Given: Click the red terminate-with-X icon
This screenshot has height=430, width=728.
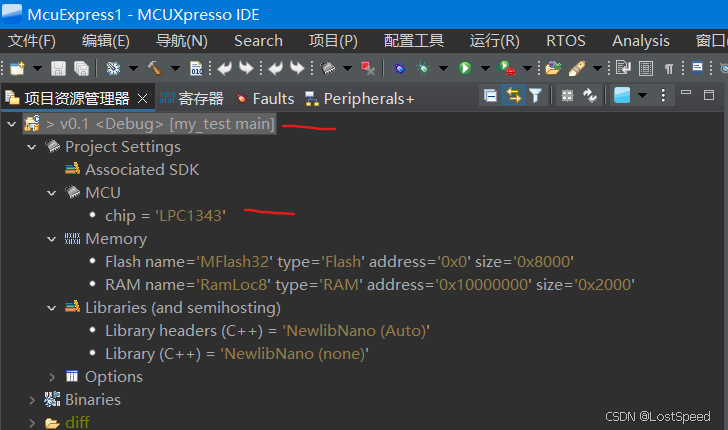Looking at the screenshot, I should tap(368, 69).
